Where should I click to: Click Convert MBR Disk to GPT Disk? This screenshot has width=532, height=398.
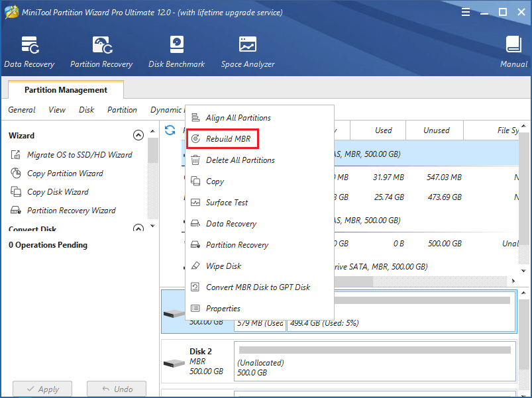click(x=258, y=287)
